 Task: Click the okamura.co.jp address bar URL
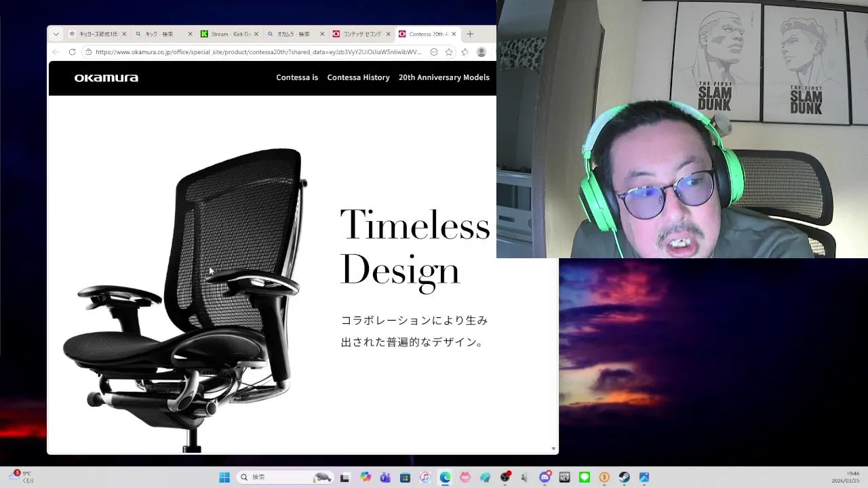[x=258, y=52]
